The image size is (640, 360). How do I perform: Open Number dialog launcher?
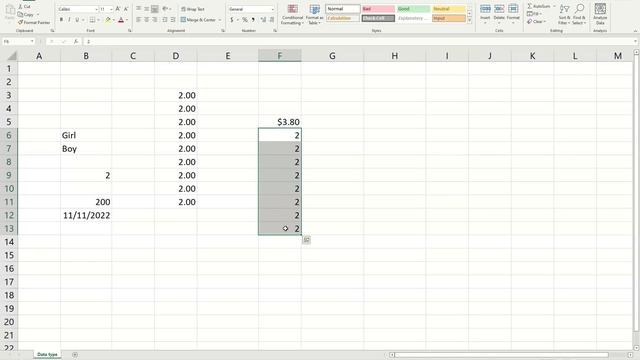[x=275, y=31]
